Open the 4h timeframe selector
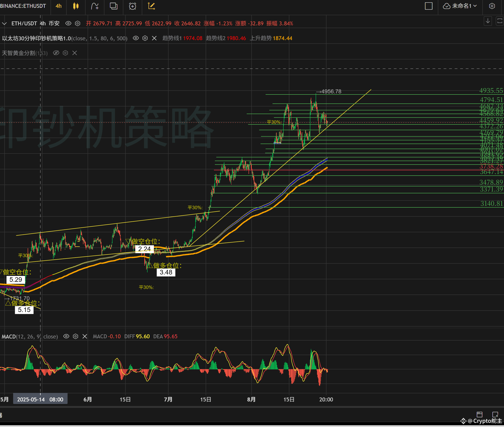This screenshot has height=427, width=504. pos(58,6)
